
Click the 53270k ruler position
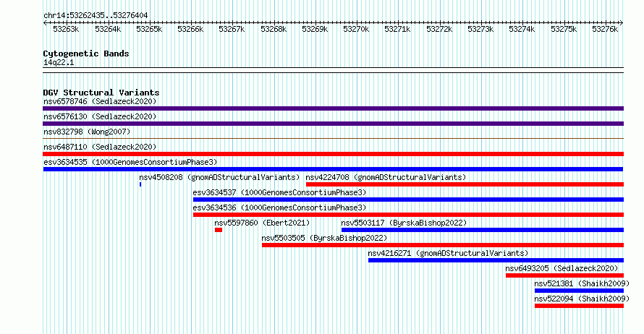click(356, 29)
